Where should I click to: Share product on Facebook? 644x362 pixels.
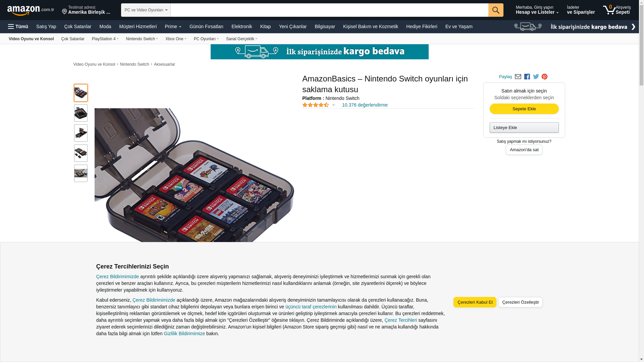pyautogui.click(x=527, y=77)
